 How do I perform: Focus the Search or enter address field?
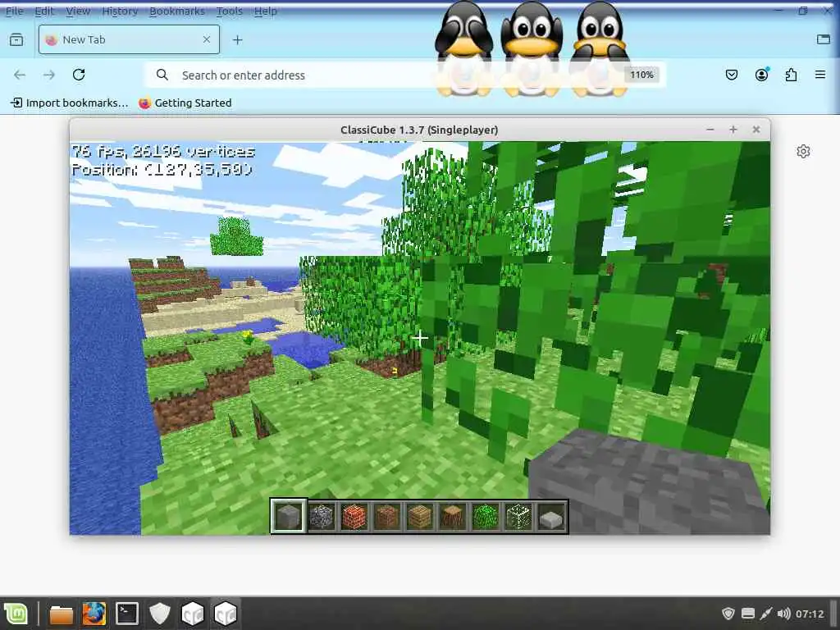404,75
